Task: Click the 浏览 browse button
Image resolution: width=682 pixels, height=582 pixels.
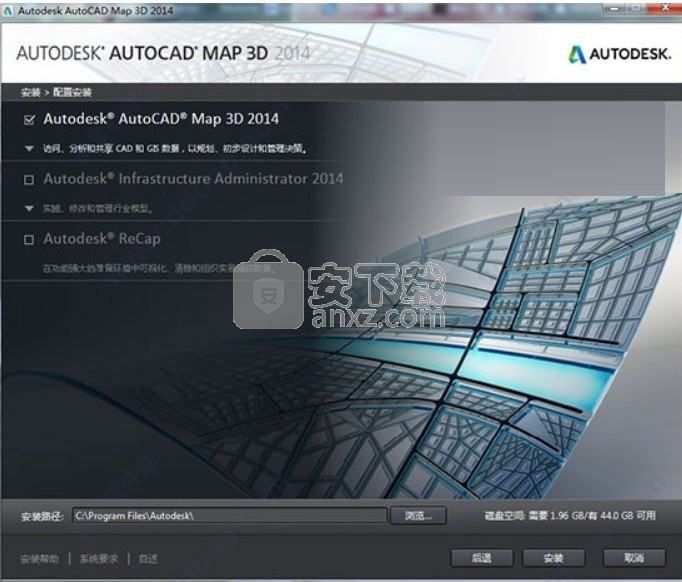Action: [x=418, y=516]
